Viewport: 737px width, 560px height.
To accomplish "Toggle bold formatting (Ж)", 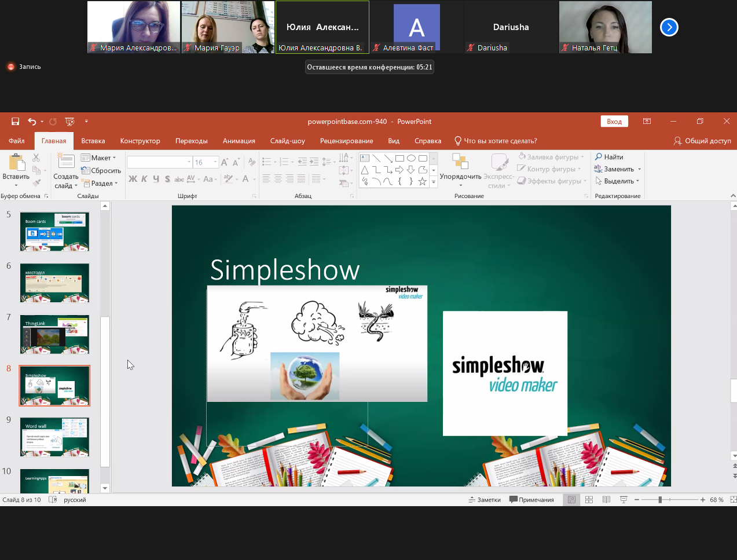I will click(133, 179).
